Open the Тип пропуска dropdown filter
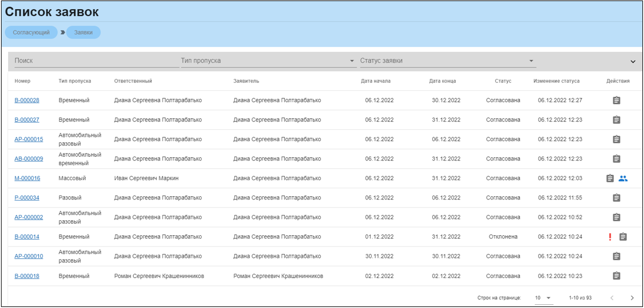Viewport: 644px width, 308px height. tap(267, 61)
